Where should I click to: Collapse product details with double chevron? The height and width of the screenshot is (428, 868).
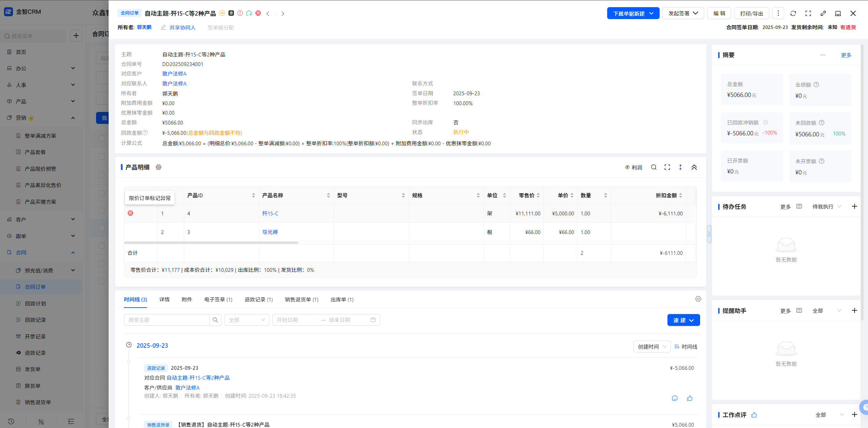click(694, 167)
